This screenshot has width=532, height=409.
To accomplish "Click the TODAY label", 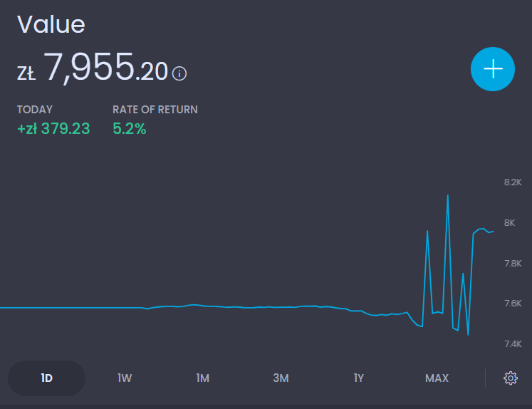I will coord(35,110).
